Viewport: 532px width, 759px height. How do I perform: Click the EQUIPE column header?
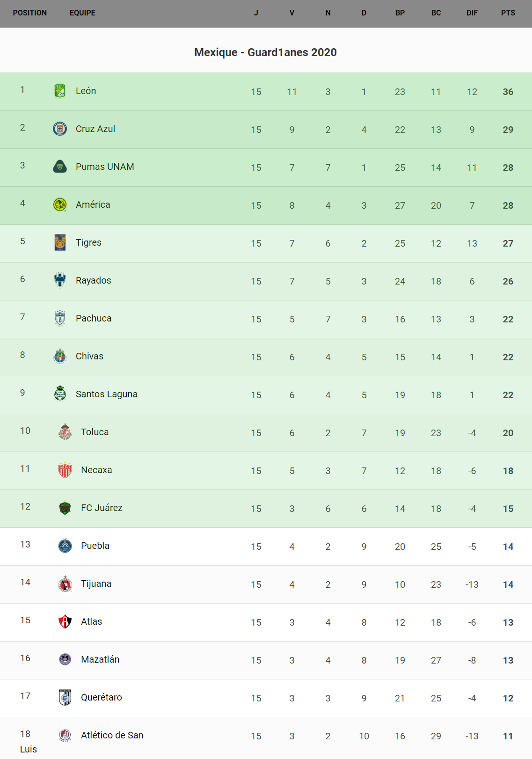coord(82,13)
